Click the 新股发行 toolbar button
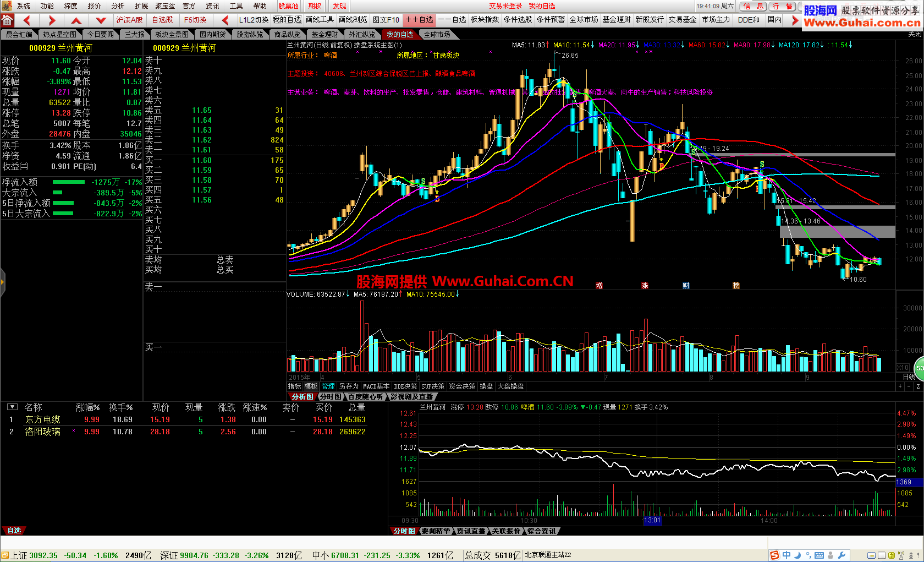This screenshot has height=562, width=924. 650,20
